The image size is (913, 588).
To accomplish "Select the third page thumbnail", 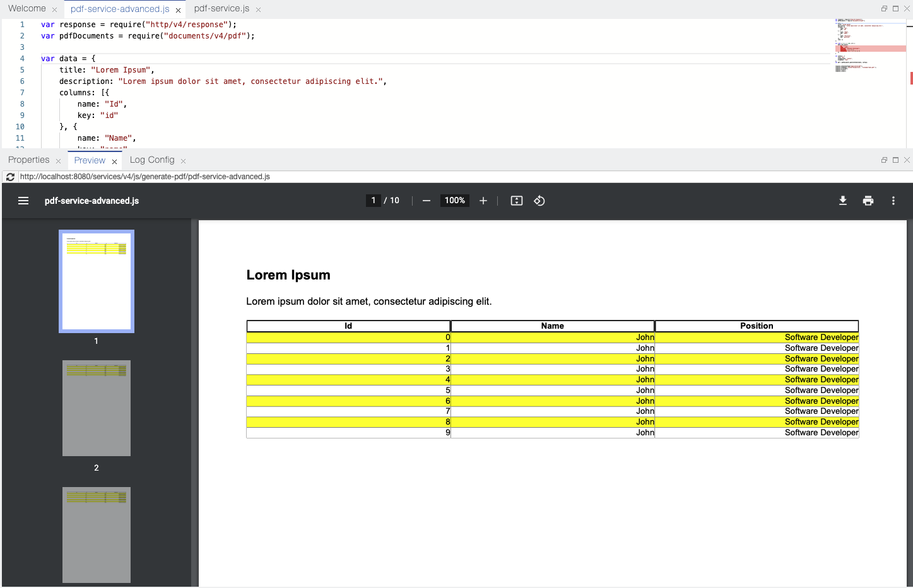I will (97, 535).
